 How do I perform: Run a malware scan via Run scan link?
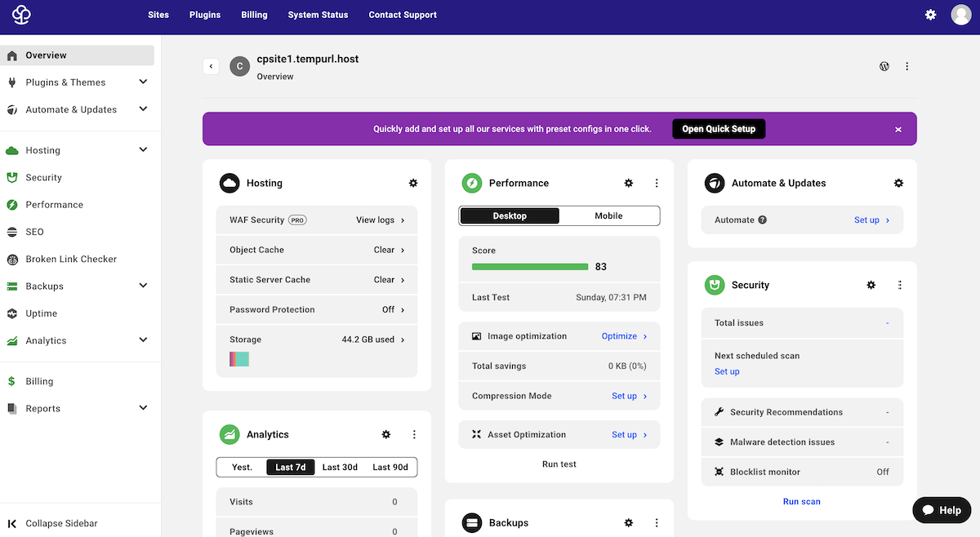(801, 501)
